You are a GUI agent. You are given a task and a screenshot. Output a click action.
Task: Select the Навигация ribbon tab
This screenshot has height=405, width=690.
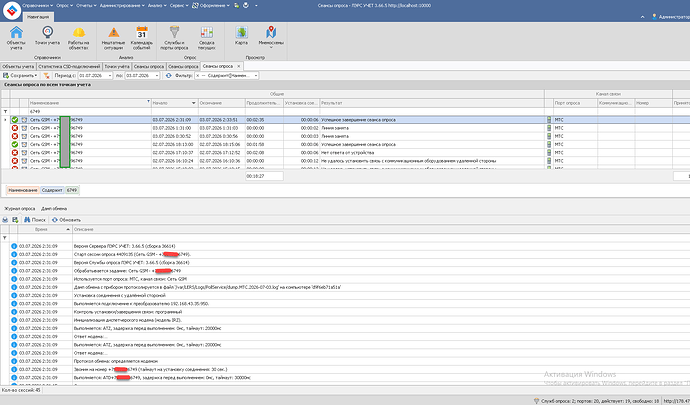pos(38,17)
